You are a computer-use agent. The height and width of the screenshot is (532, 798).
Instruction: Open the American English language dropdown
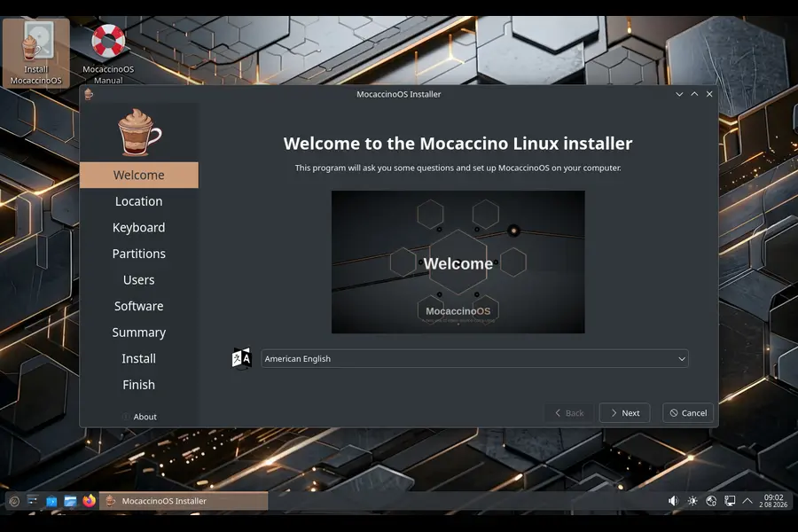pyautogui.click(x=474, y=358)
